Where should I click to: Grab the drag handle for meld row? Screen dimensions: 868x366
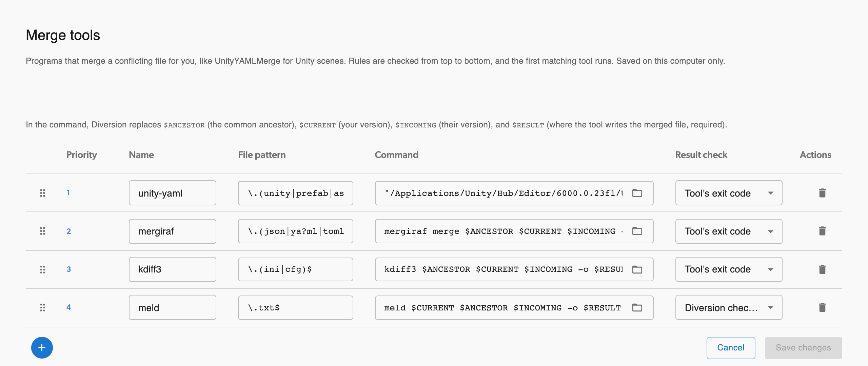tap(42, 307)
